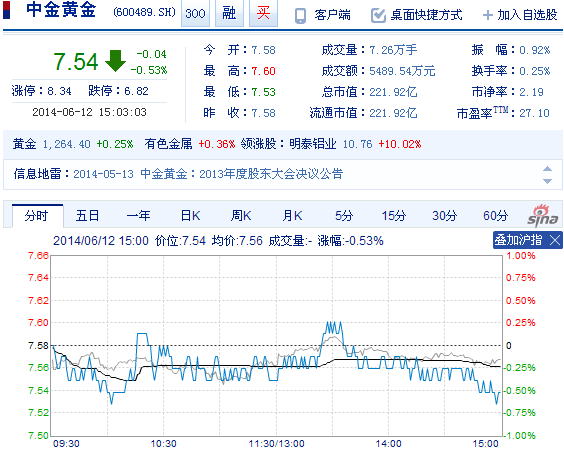Click the Sina logo
Screen dimensions: 564x451
543,216
